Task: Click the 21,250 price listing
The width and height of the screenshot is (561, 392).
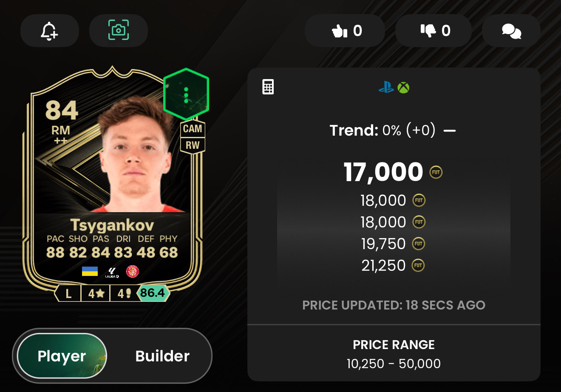Action: pos(384,266)
